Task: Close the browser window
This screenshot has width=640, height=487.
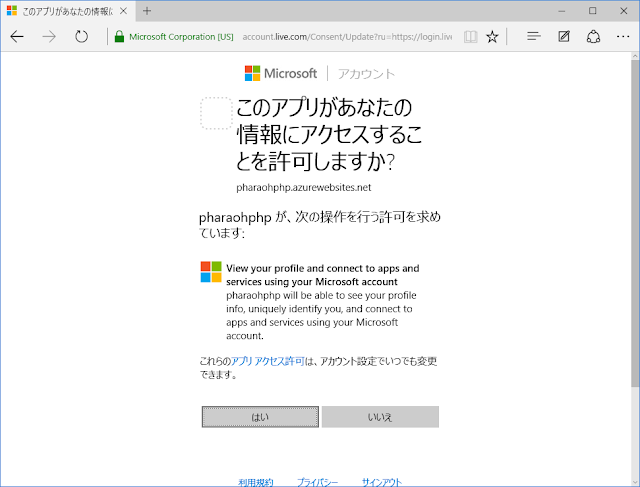Action: (x=624, y=11)
